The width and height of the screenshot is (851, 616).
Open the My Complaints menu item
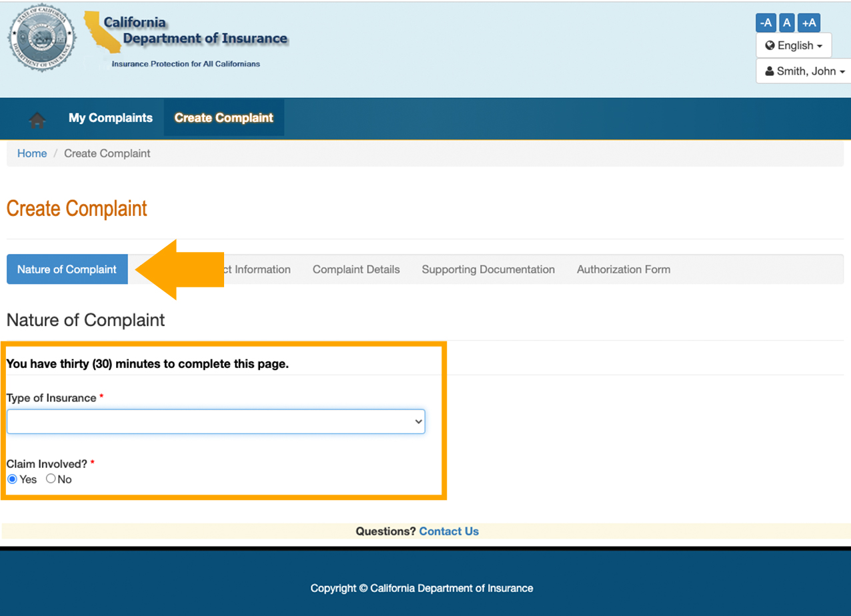(x=111, y=118)
